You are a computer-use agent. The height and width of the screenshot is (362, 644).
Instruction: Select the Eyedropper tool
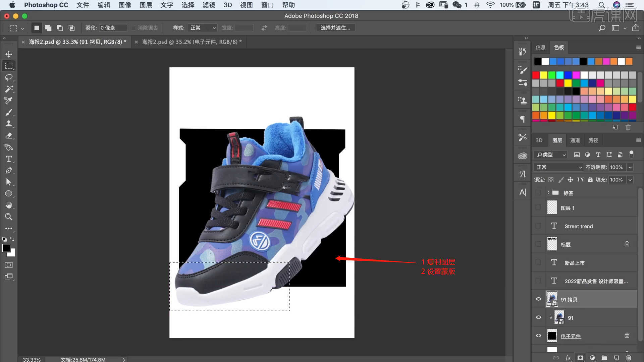click(x=9, y=100)
